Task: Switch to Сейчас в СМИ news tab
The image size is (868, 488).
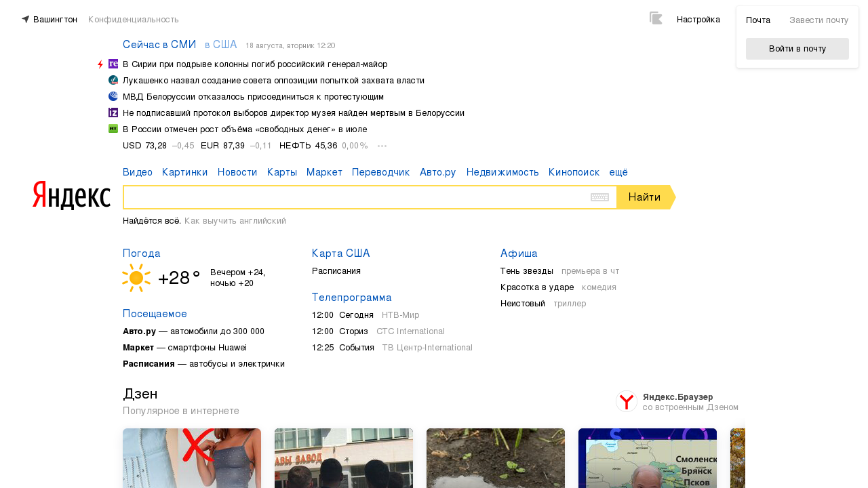Action: coord(159,45)
